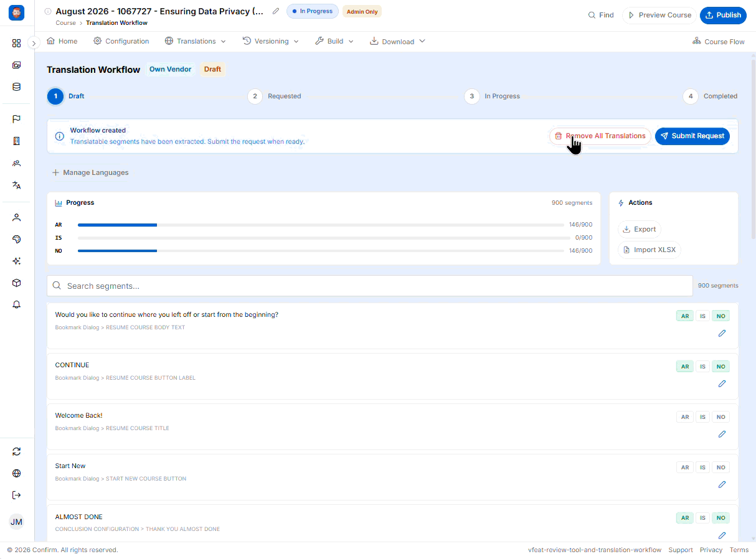Viewport: 756px width, 559px height.
Task: Edit the 'Welcome Back!' segment pencil icon
Action: (x=722, y=434)
